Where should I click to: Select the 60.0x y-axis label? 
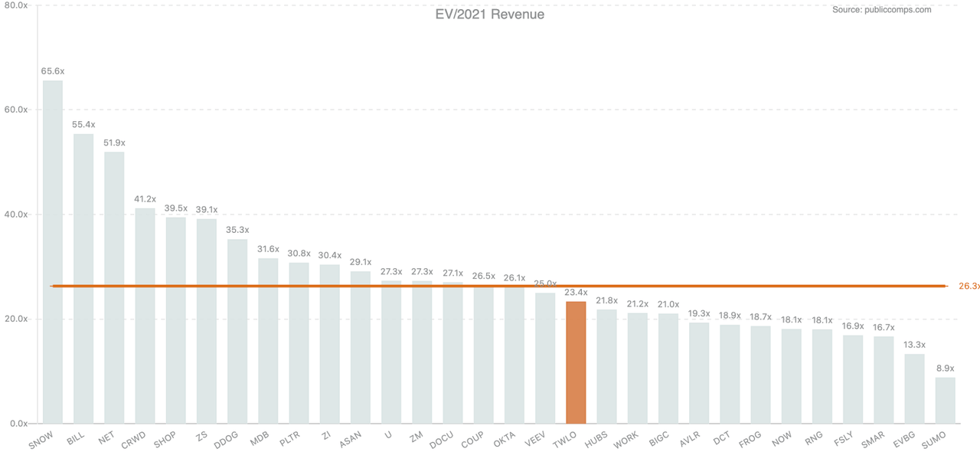pos(16,110)
